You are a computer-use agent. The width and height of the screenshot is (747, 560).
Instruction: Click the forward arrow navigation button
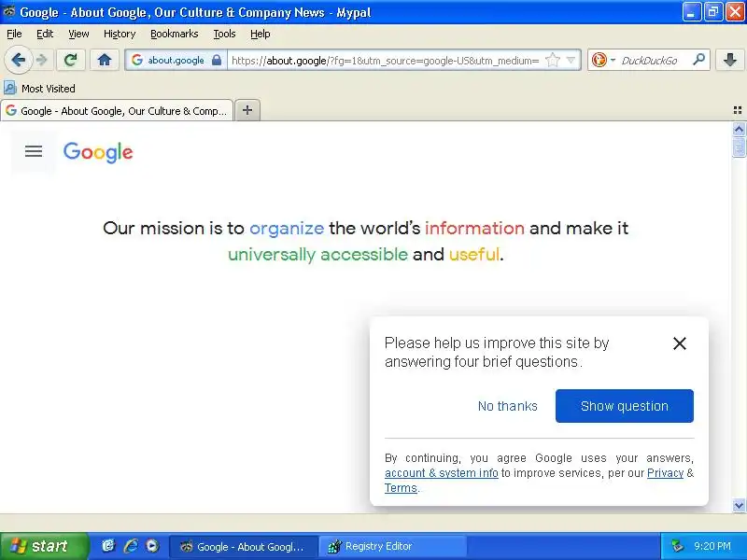point(42,60)
